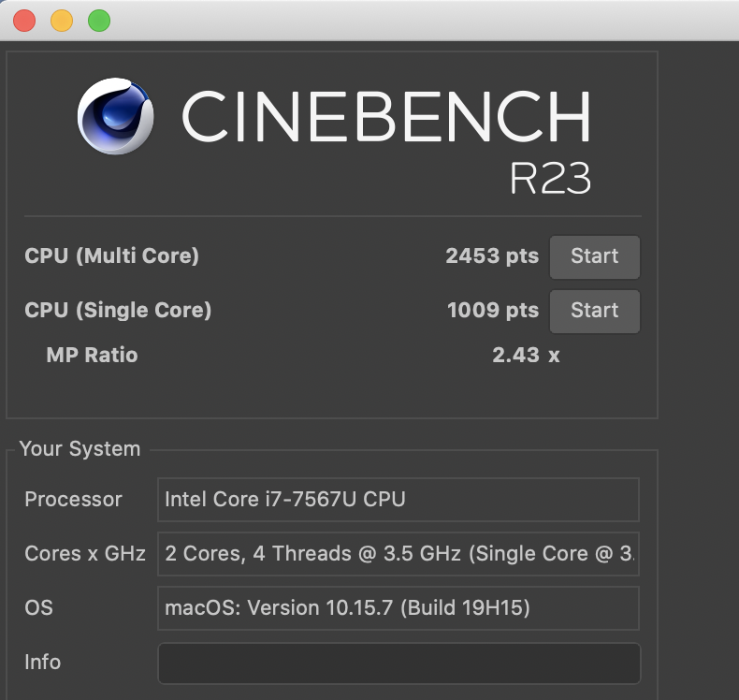This screenshot has height=700, width=739.
Task: Select the Processor field Intel Core i7-7567U
Action: pos(398,499)
